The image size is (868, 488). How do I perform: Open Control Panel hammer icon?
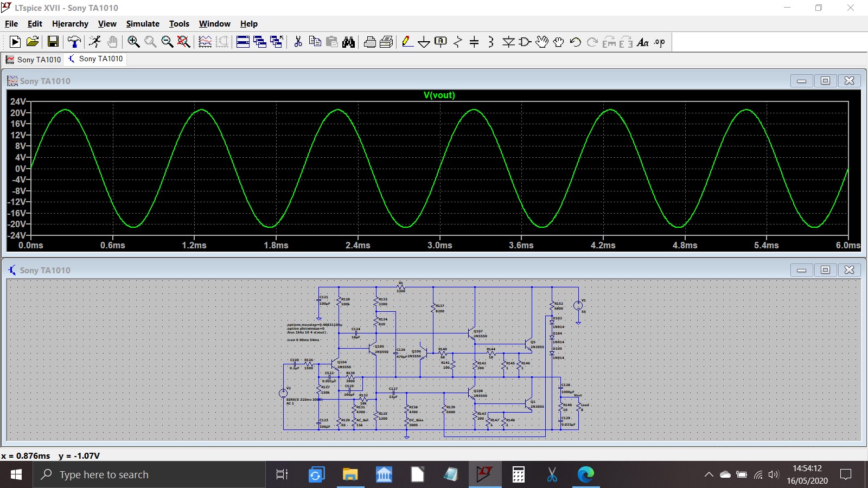point(74,42)
